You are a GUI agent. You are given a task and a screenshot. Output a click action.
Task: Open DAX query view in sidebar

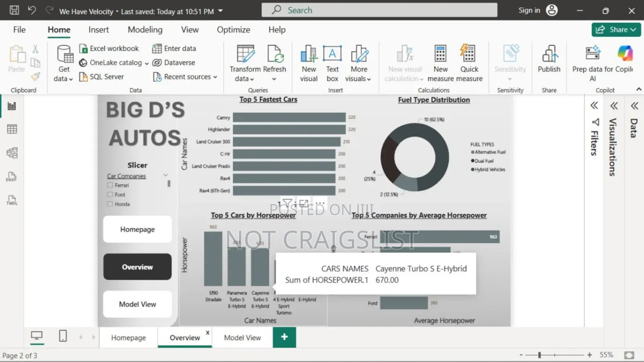click(x=12, y=177)
